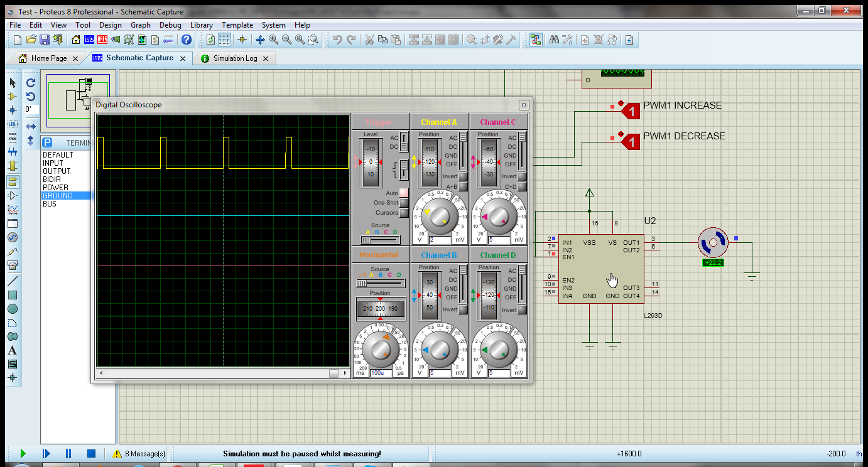Toggle the grid display icon
868x467 pixels.
[224, 40]
